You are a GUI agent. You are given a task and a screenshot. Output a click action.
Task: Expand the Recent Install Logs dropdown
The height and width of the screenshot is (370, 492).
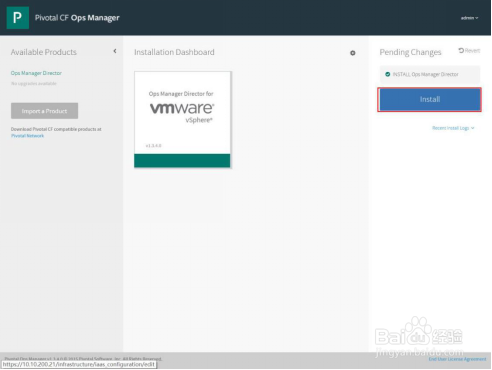(453, 128)
